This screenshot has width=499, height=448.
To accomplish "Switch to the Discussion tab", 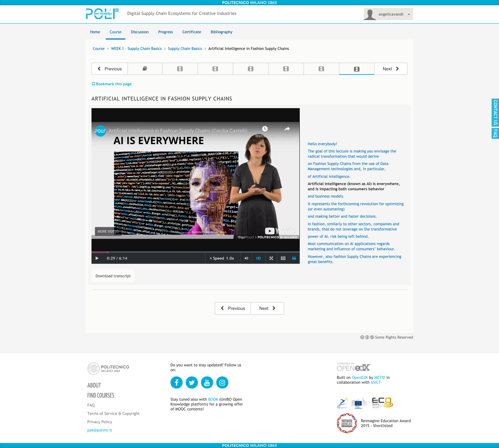I will point(140,32).
